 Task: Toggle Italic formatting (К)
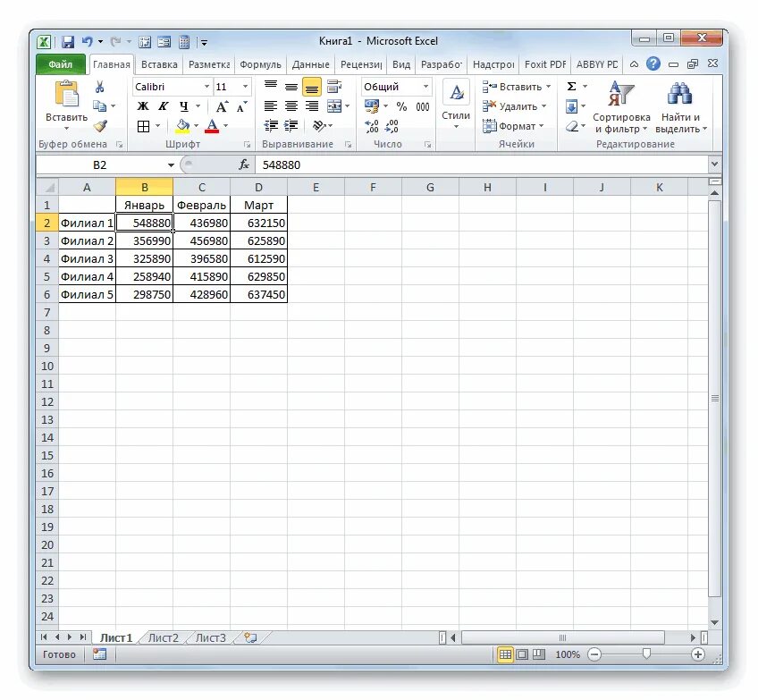click(x=164, y=105)
